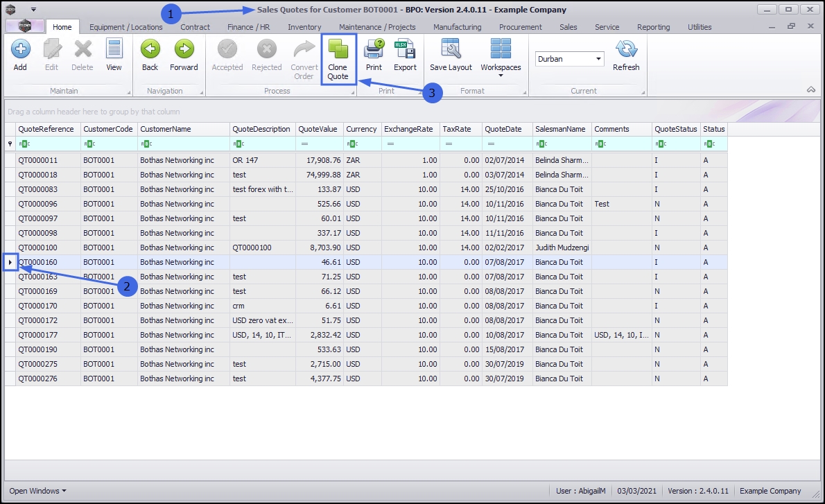Screen dimensions: 825x504
Task: Export the grid to Excel
Action: pos(405,55)
